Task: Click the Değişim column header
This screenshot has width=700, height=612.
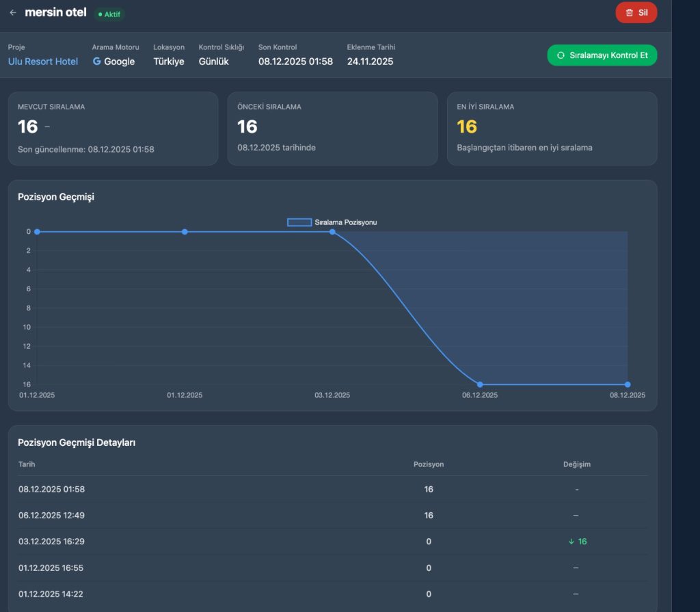Action: point(576,464)
